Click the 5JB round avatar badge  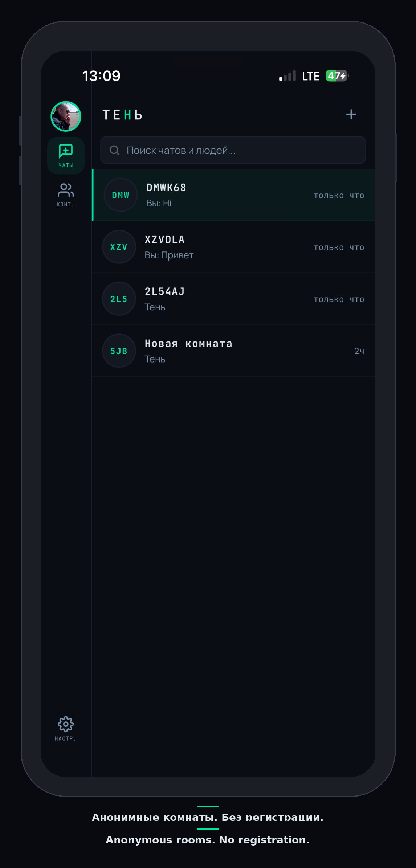click(119, 351)
